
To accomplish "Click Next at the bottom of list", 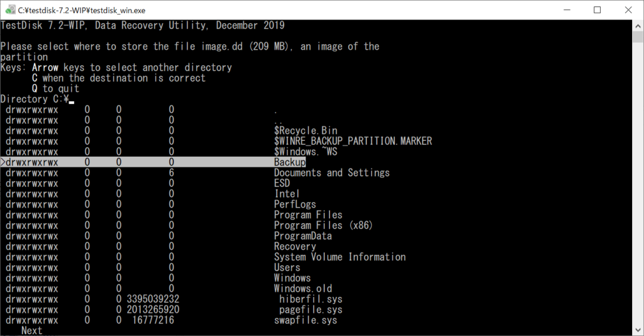I will point(31,331).
